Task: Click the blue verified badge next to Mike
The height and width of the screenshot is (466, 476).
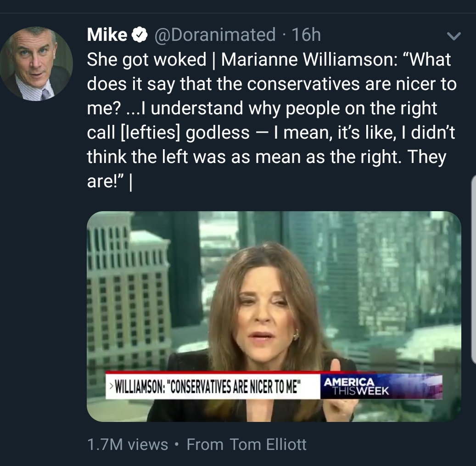Action: coord(140,34)
